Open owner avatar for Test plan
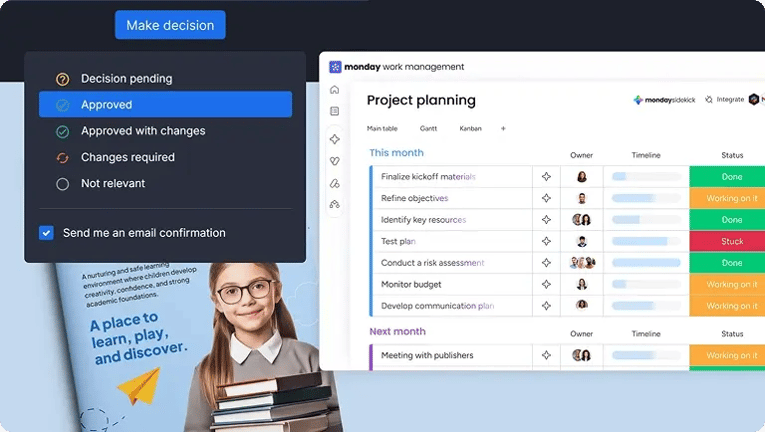 pyautogui.click(x=582, y=241)
